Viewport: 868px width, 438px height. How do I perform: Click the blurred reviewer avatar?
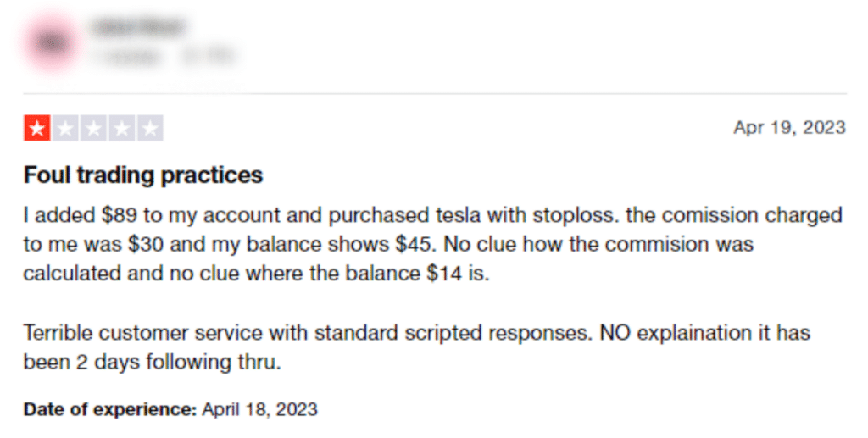click(x=53, y=43)
